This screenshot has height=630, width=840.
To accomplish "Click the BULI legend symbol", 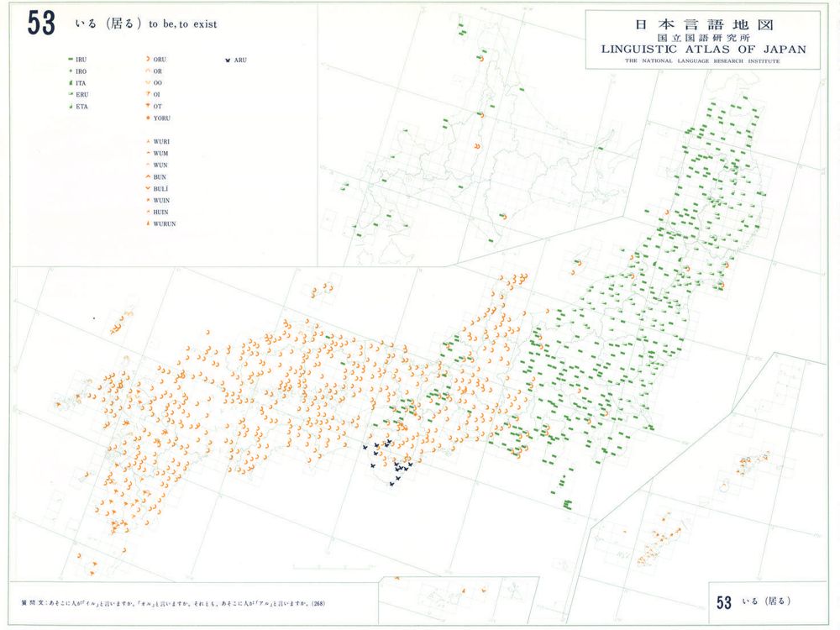I will [148, 189].
